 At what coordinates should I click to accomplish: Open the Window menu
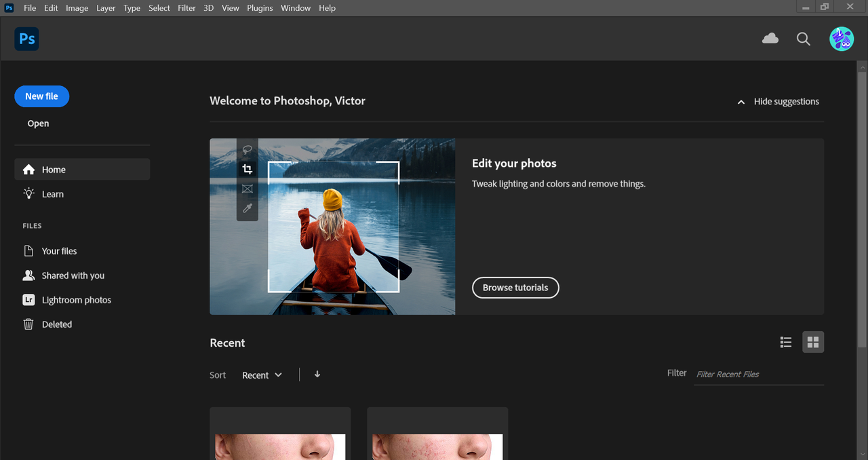pyautogui.click(x=296, y=8)
